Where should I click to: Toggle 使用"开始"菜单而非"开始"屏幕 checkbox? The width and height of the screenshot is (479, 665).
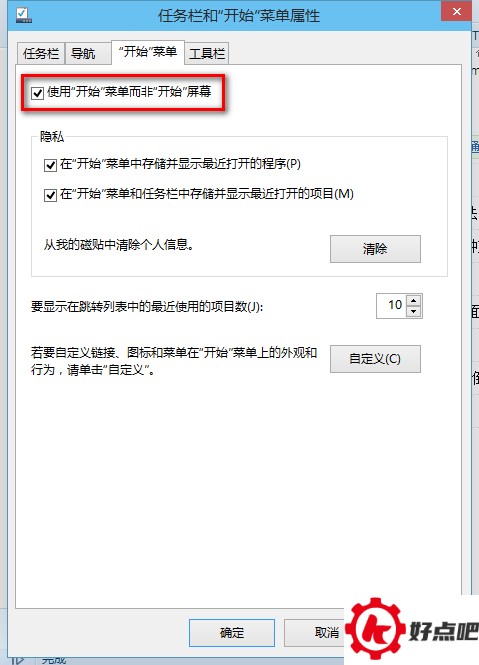[37, 92]
